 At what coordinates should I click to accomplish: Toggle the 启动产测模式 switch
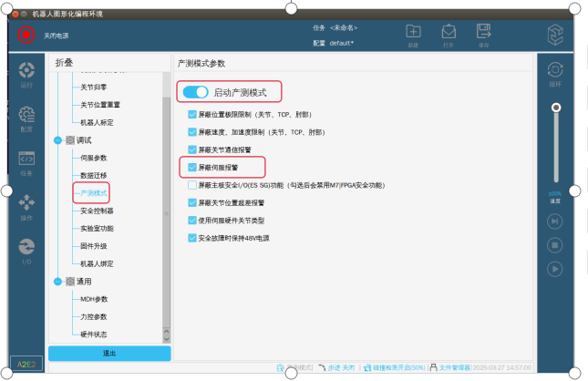(x=195, y=92)
